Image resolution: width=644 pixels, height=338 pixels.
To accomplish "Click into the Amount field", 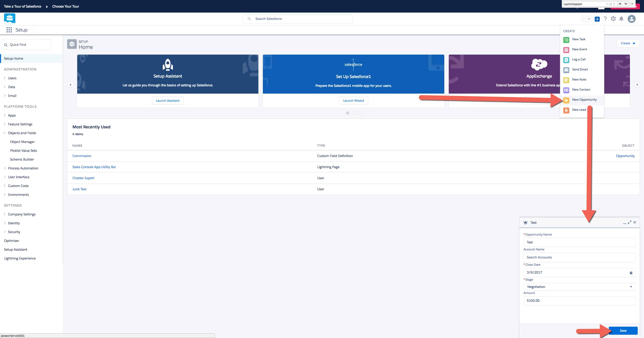I will click(x=579, y=301).
